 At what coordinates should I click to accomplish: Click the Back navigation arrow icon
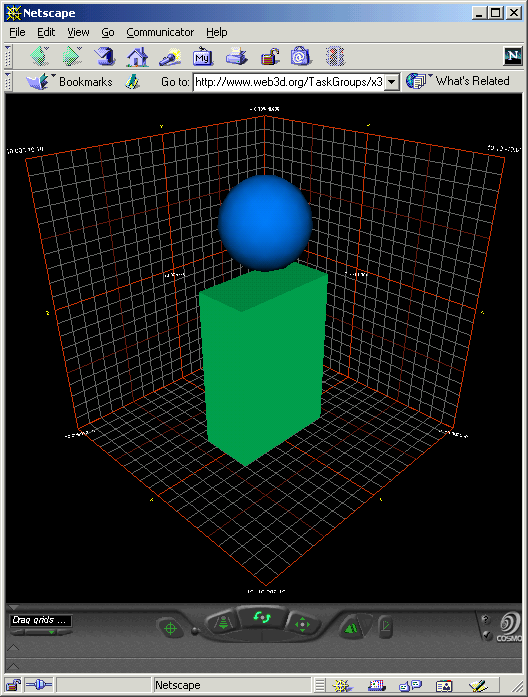tap(39, 56)
